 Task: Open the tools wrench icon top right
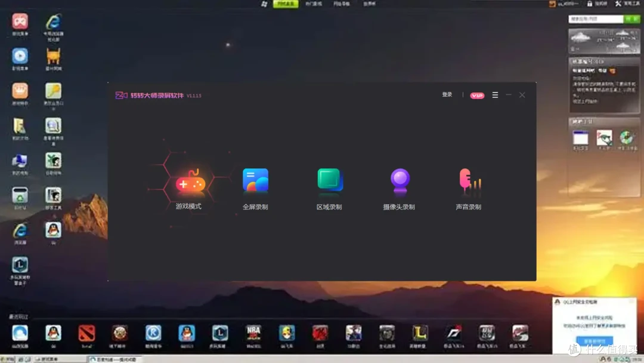click(618, 4)
